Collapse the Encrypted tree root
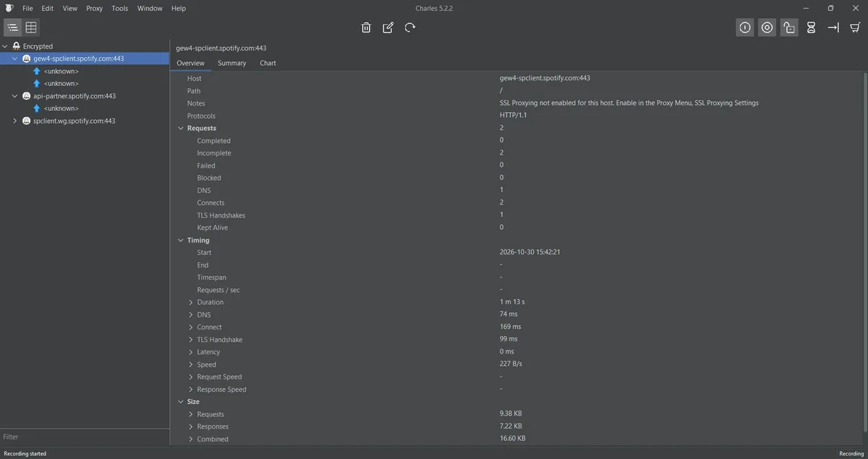Screen dimensions: 868x459 (x=5, y=46)
